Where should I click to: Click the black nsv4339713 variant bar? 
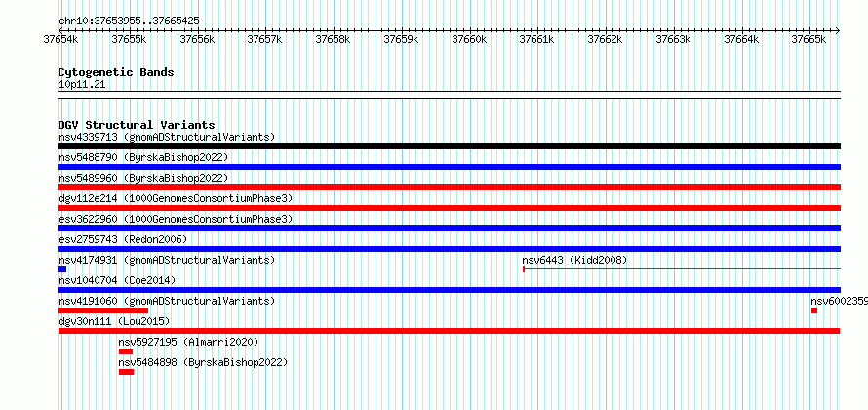pos(449,146)
